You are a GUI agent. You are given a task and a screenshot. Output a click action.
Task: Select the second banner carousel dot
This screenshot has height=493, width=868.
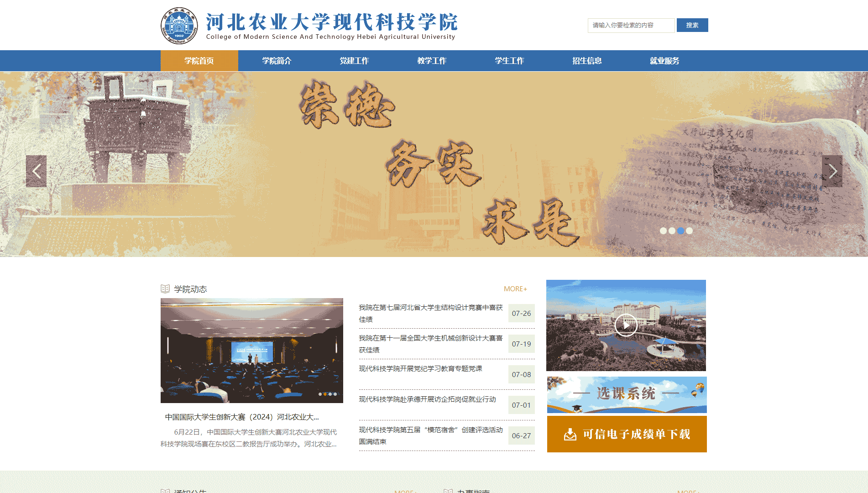click(x=672, y=231)
